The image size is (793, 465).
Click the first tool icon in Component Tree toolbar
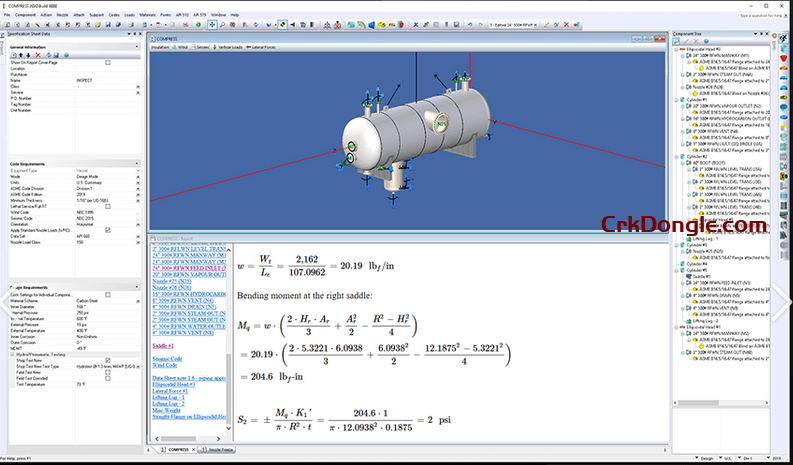click(678, 41)
